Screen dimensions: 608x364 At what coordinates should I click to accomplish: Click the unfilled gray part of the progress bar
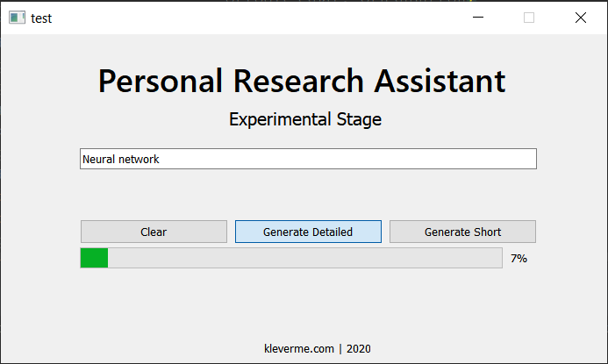tap(305, 258)
